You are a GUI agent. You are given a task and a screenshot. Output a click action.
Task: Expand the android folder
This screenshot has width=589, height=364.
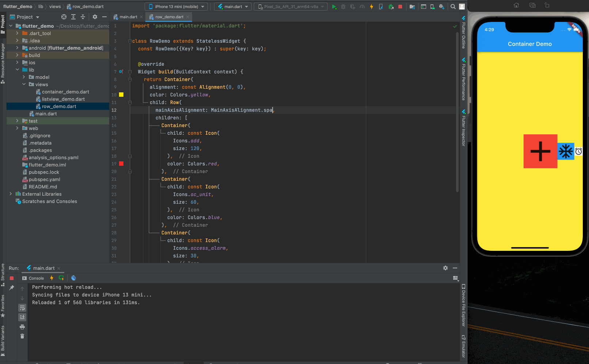[17, 48]
